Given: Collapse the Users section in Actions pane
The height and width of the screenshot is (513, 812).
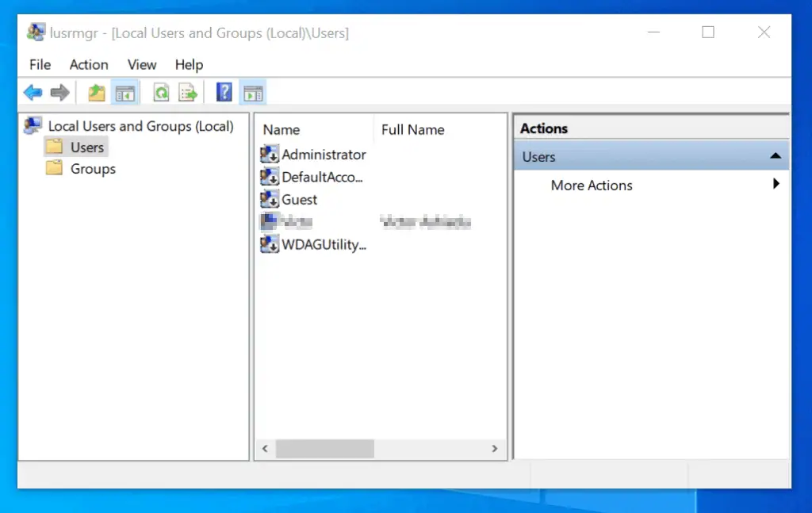Looking at the screenshot, I should tap(776, 156).
